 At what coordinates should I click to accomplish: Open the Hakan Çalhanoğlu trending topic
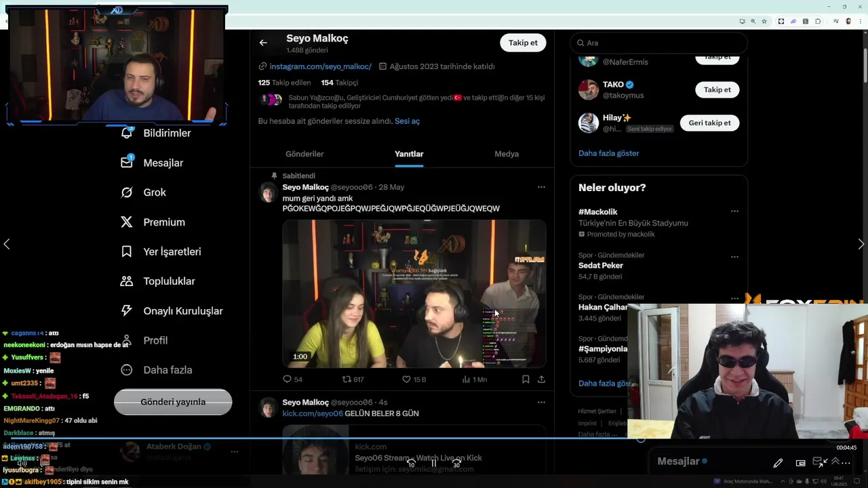tap(603, 307)
